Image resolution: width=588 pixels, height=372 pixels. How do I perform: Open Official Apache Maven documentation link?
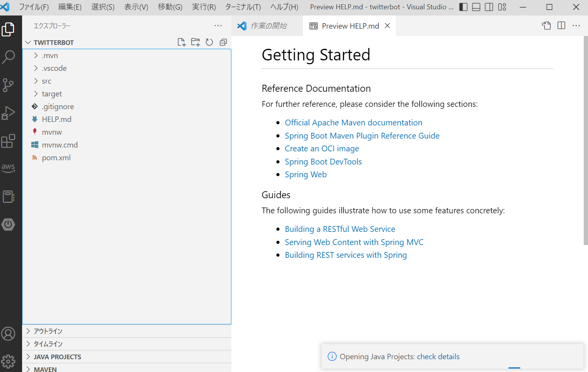coord(353,123)
